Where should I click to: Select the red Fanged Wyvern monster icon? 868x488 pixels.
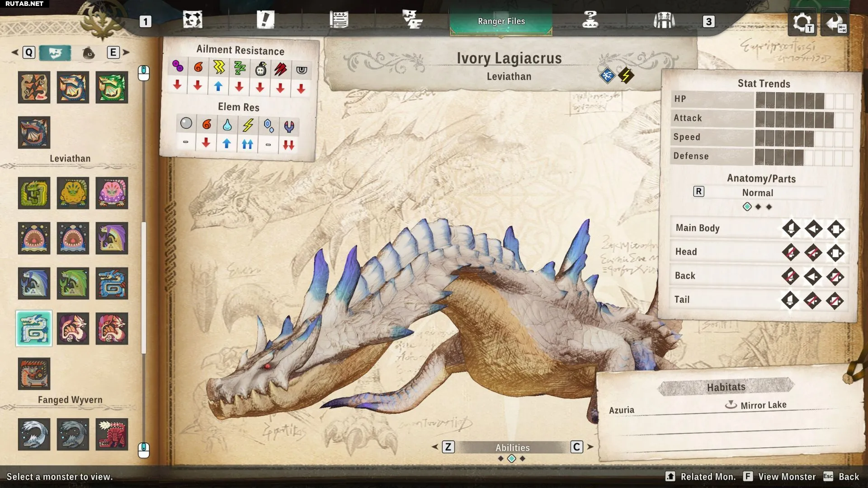tap(112, 434)
